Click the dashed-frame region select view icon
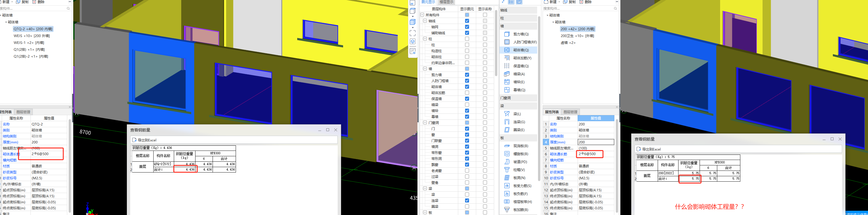The height and width of the screenshot is (215, 868). (412, 33)
